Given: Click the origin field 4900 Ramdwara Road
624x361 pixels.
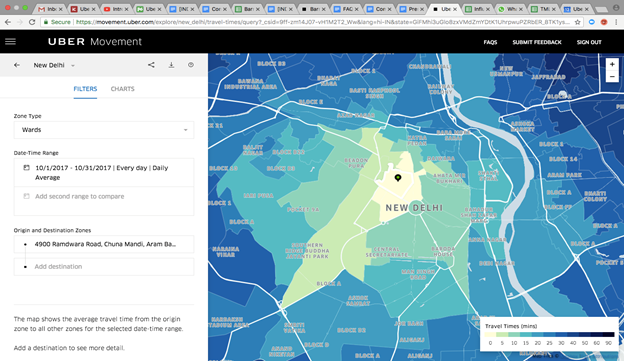Looking at the screenshot, I should (x=104, y=244).
